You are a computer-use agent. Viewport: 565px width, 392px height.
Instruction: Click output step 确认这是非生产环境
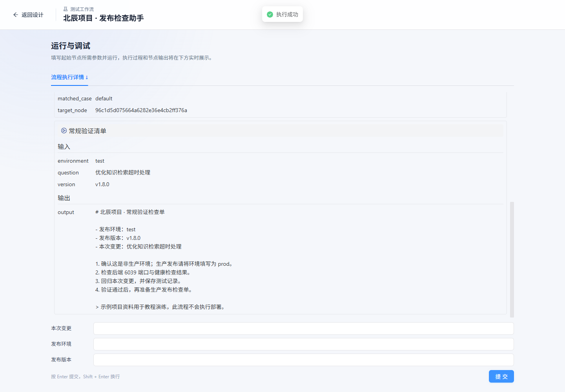165,264
